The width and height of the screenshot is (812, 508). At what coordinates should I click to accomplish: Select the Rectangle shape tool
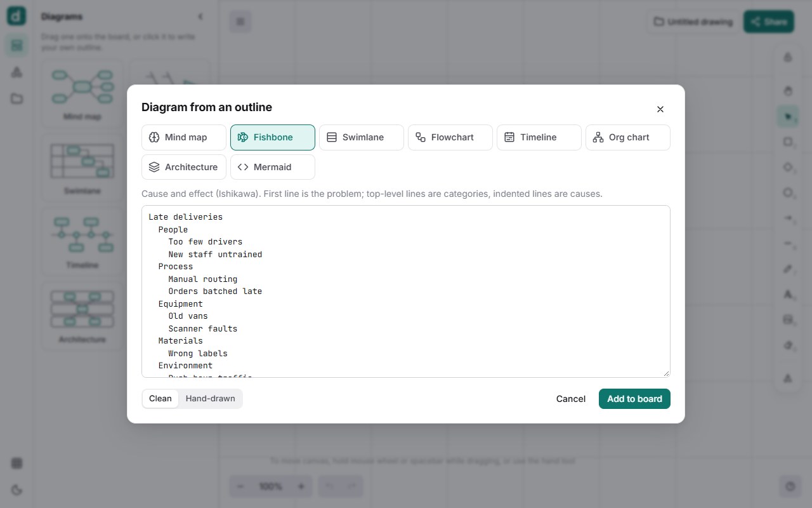tap(788, 142)
